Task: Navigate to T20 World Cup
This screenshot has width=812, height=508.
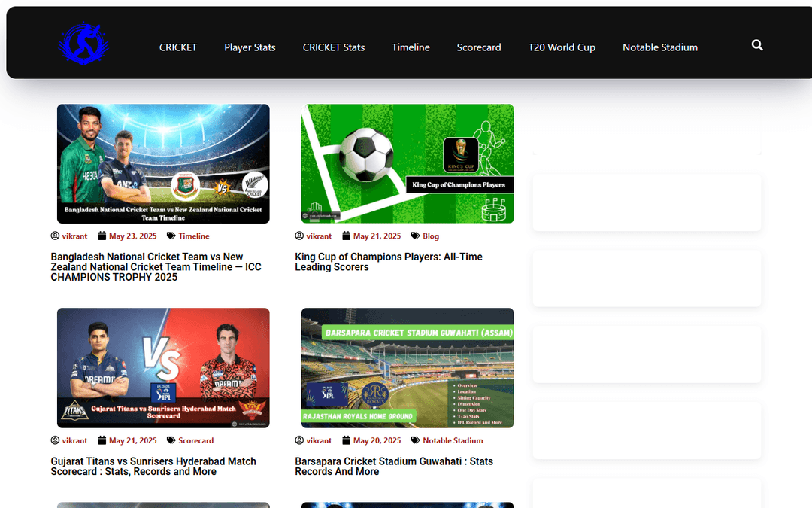Action: coord(562,47)
